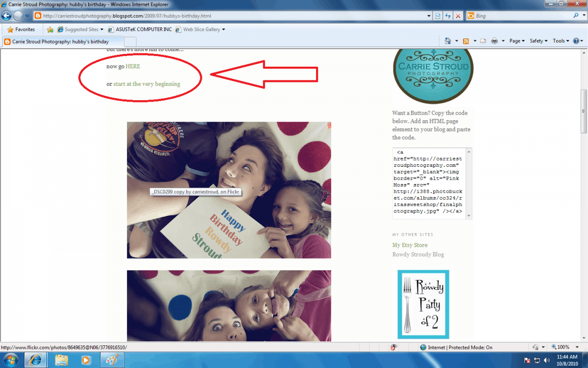Screen dimensions: 588x368
Task: Click the privacy report eye icon in status bar
Action: [x=393, y=347]
